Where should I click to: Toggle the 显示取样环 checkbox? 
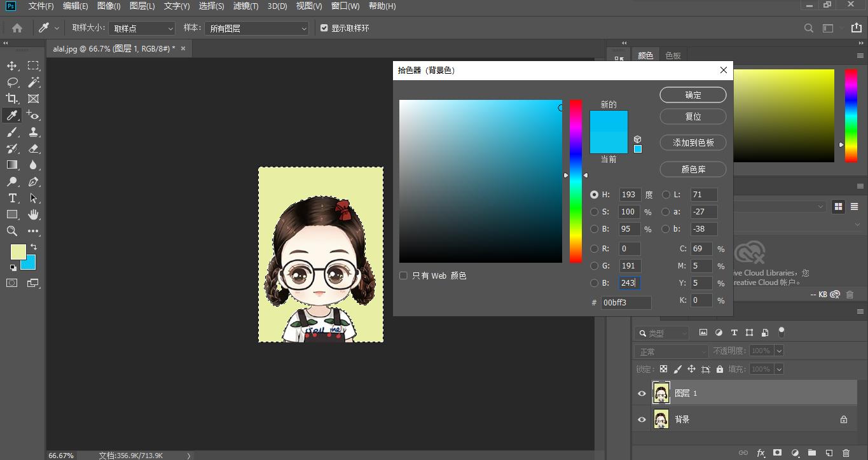coord(324,28)
